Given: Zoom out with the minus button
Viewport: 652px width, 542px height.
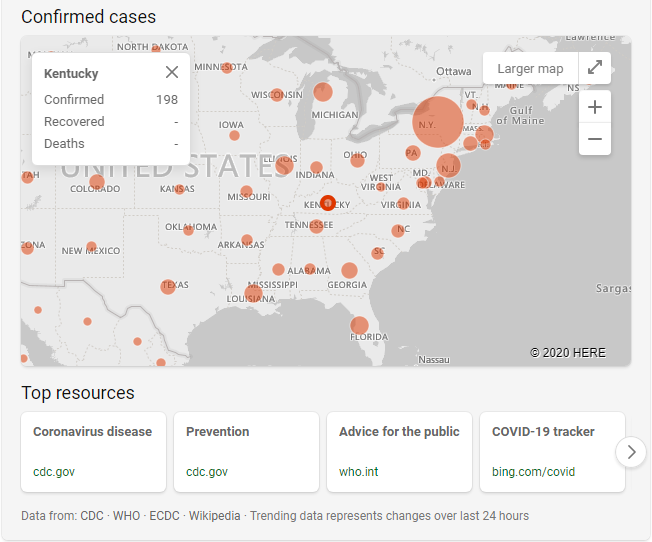Looking at the screenshot, I should [x=595, y=139].
